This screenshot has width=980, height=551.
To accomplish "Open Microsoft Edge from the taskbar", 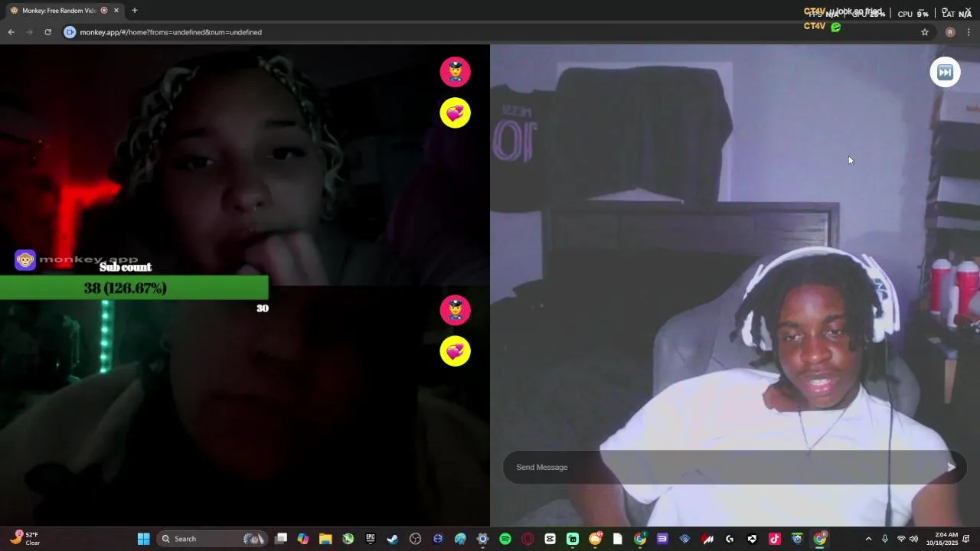I will [x=460, y=539].
